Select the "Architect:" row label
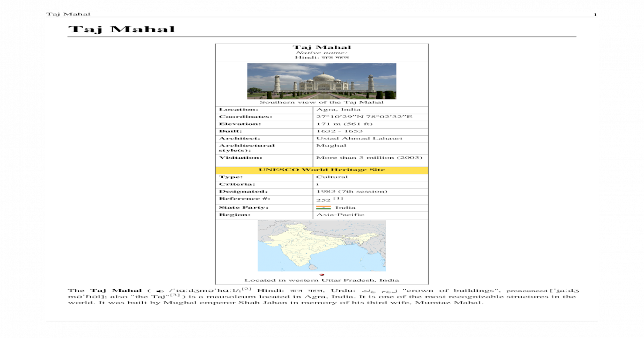 [x=239, y=138]
